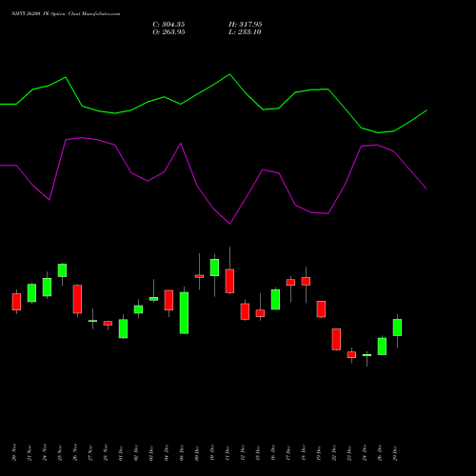Select the open value O: 263.95

(x=169, y=32)
